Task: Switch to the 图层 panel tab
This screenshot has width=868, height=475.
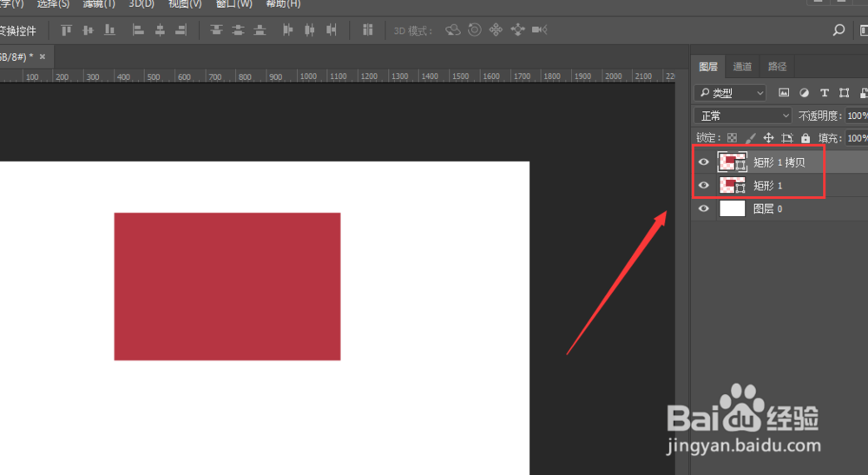Action: coord(708,67)
